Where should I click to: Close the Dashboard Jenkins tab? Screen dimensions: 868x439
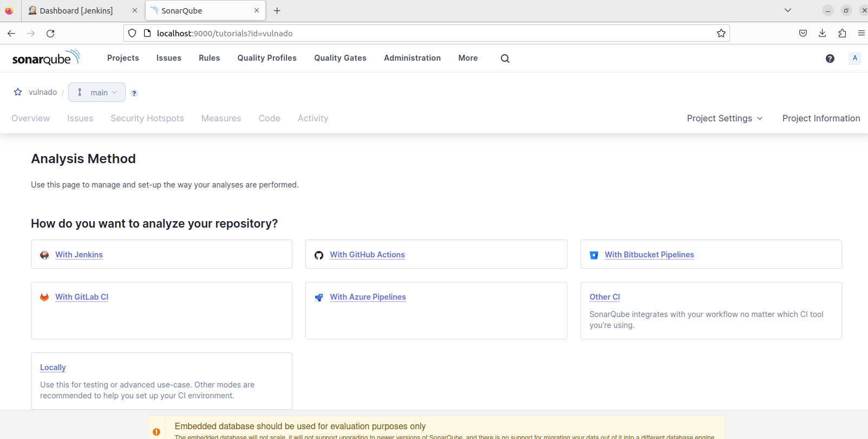tap(135, 10)
